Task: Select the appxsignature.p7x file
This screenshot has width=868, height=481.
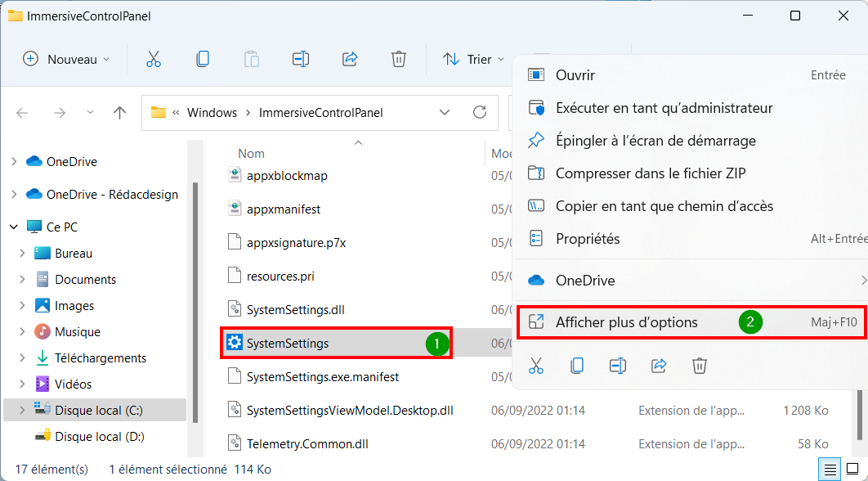Action: click(x=287, y=243)
